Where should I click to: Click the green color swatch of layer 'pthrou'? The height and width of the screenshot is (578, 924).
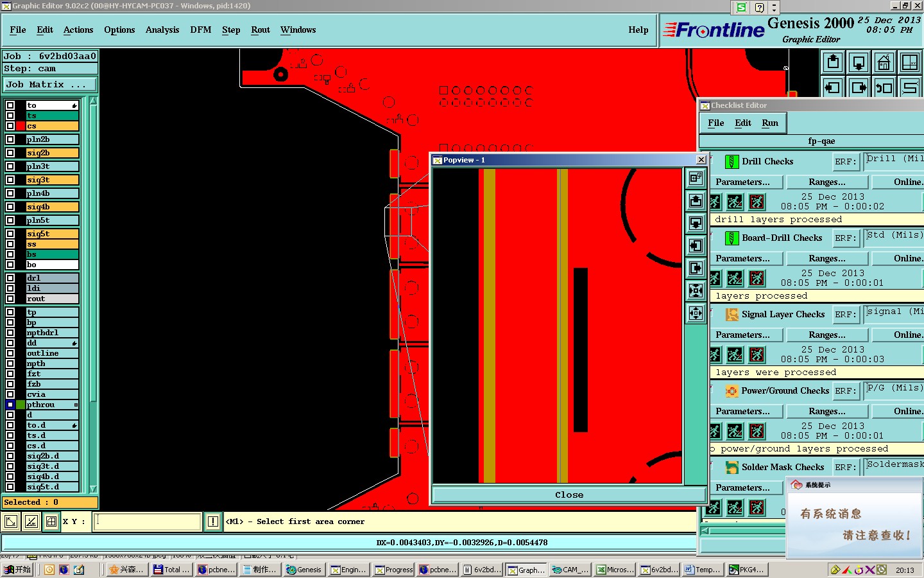coord(21,405)
